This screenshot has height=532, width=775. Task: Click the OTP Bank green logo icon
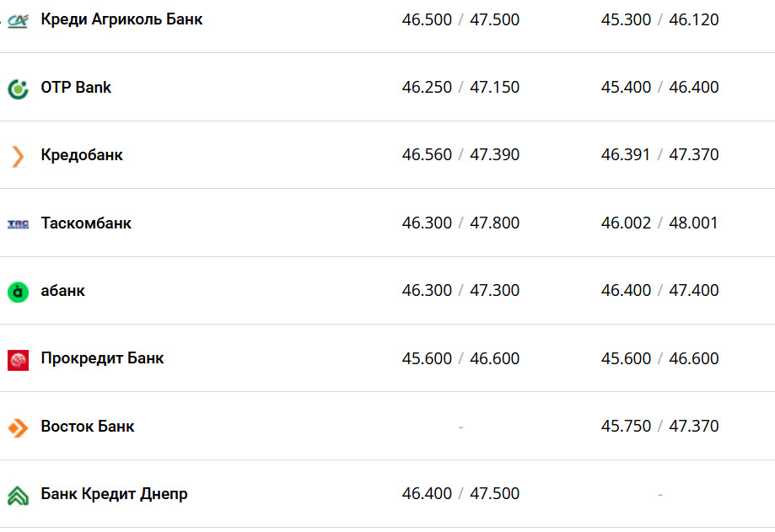pyautogui.click(x=18, y=89)
